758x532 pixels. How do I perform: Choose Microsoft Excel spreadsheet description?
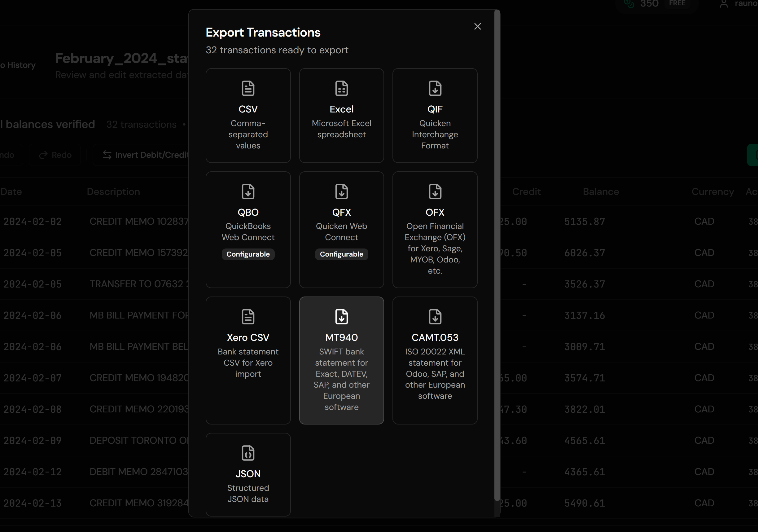click(341, 129)
